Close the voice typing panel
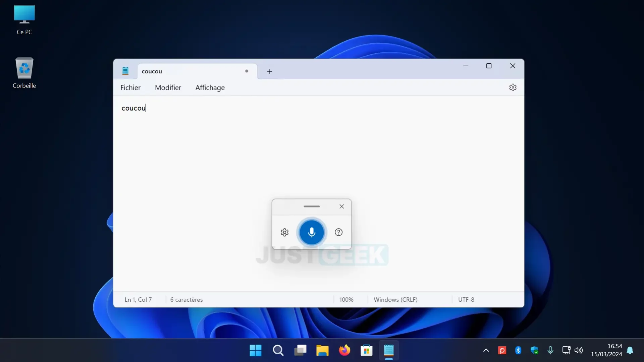The height and width of the screenshot is (362, 644). [x=341, y=206]
